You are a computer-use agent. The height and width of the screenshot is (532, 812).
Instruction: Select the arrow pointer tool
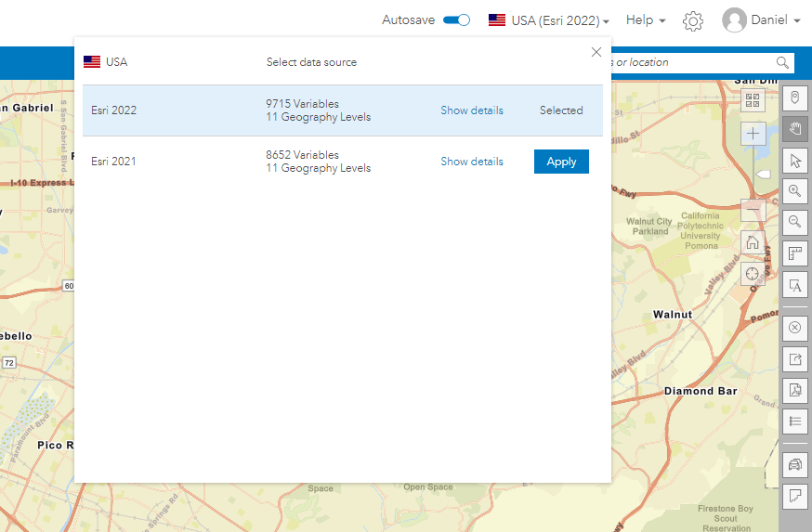pyautogui.click(x=795, y=161)
